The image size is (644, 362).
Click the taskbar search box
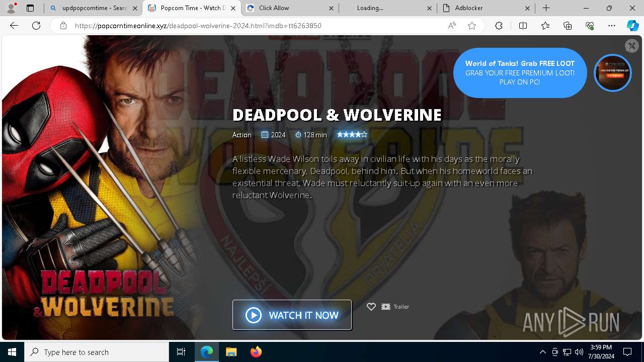coord(97,352)
